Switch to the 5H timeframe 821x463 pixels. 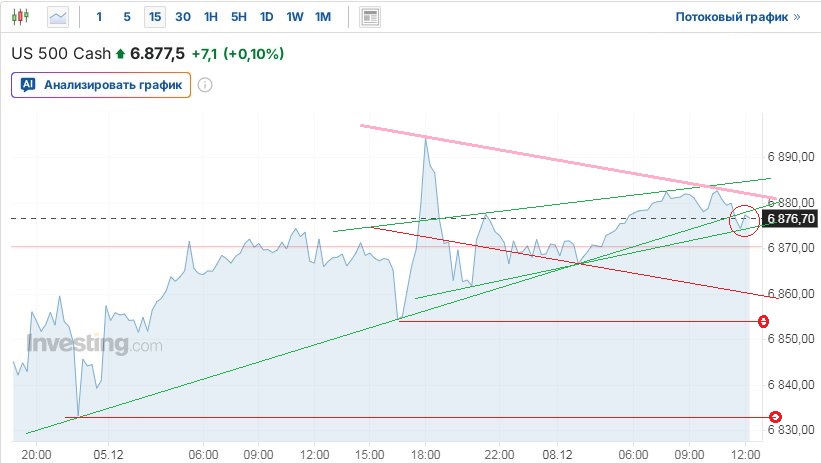[238, 17]
